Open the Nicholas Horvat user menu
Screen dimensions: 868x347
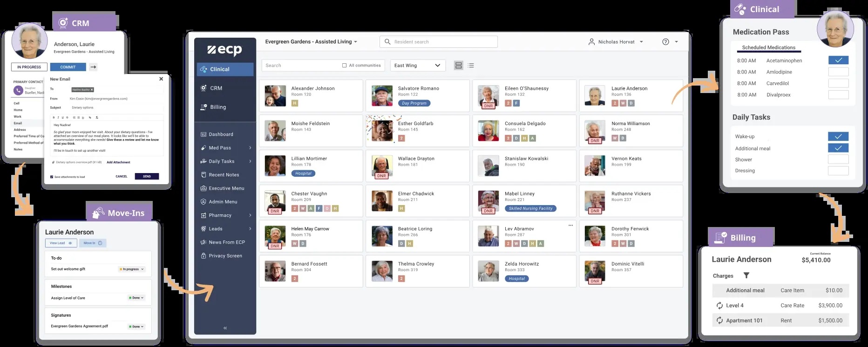click(616, 42)
